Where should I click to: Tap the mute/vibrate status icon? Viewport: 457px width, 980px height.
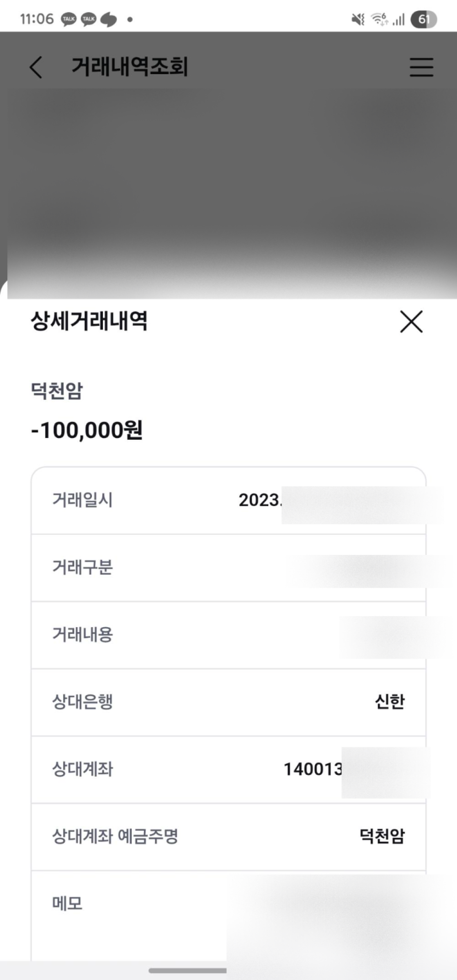[358, 19]
